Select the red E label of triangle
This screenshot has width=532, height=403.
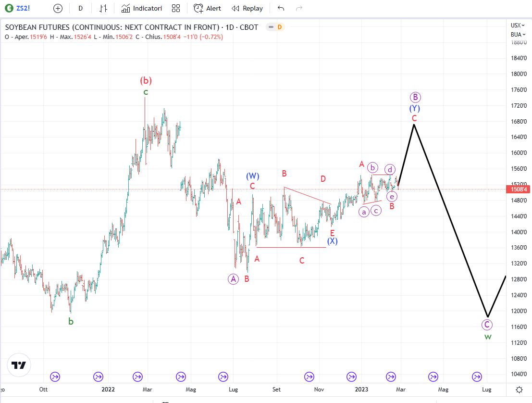(x=332, y=233)
